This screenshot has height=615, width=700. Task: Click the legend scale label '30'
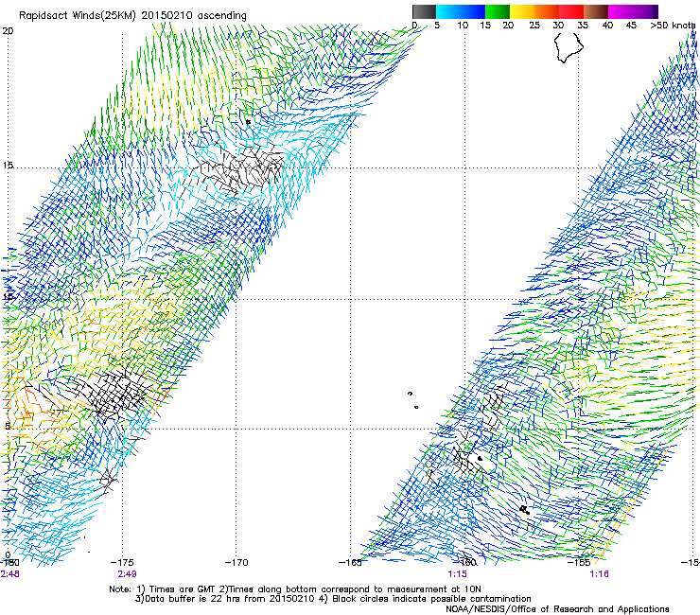coord(558,26)
